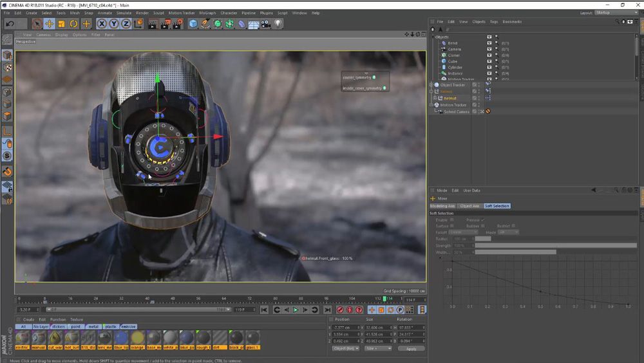Viewport: 644px width, 363px height.
Task: Select the Move tool in top toolbar
Action: click(x=49, y=24)
